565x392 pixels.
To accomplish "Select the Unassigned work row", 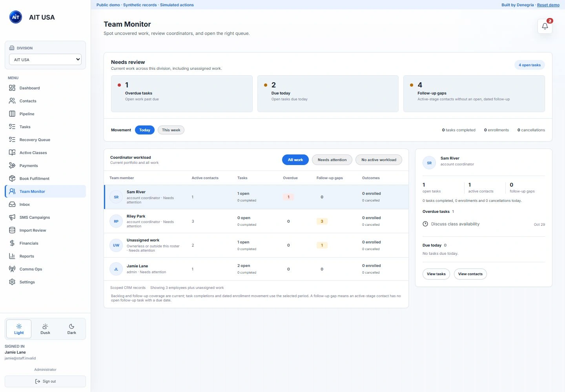I will 256,245.
